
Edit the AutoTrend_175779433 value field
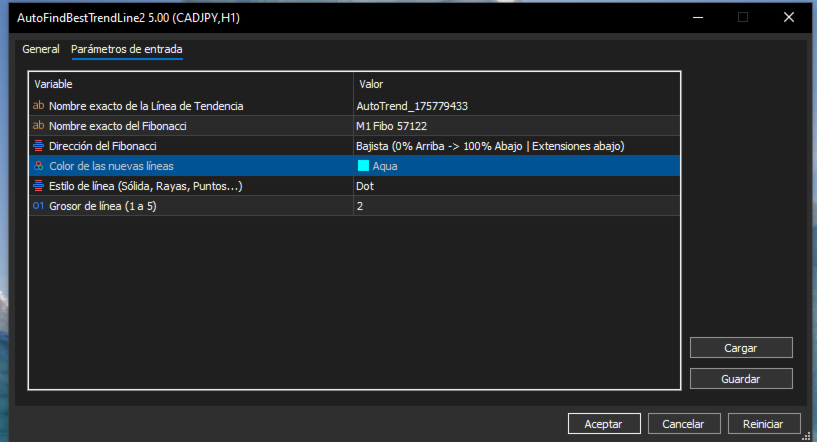click(x=516, y=106)
